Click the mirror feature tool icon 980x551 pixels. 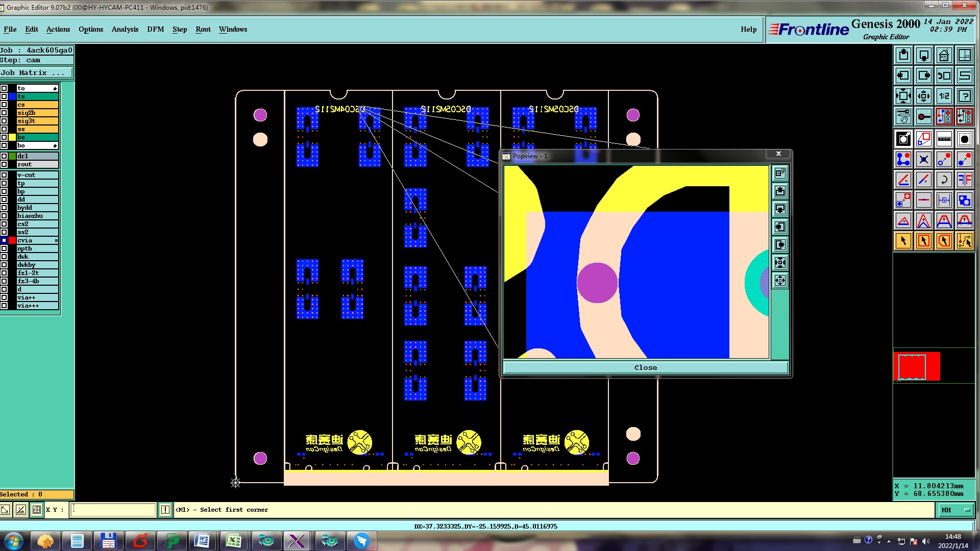pos(964,180)
